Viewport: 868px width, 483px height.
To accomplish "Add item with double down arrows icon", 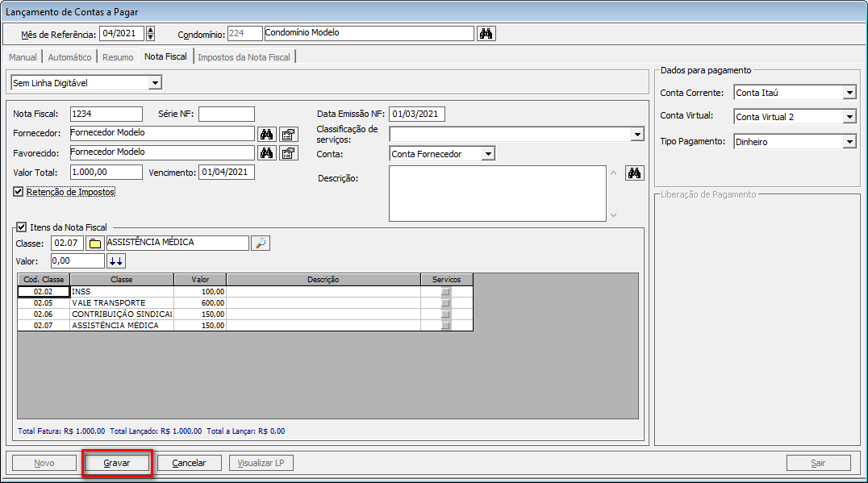I will coord(116,261).
